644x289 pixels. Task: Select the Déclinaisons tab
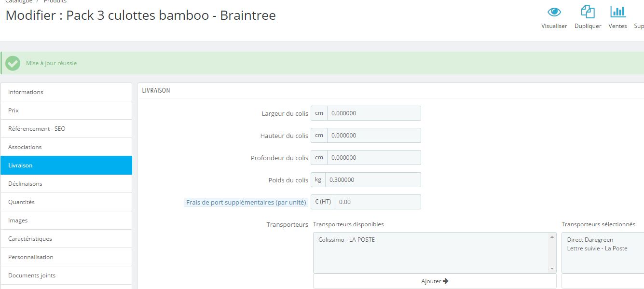click(x=66, y=184)
